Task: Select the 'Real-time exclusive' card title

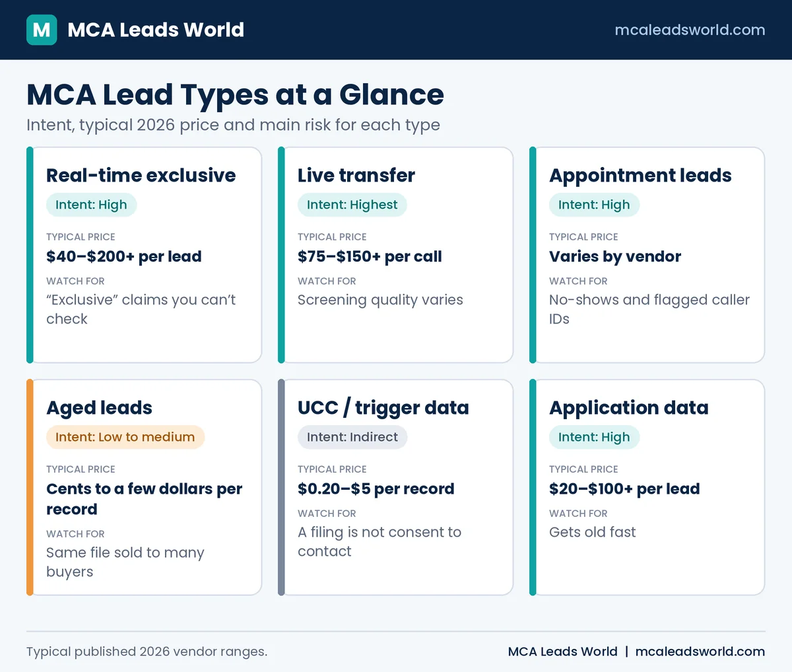Action: [x=141, y=175]
